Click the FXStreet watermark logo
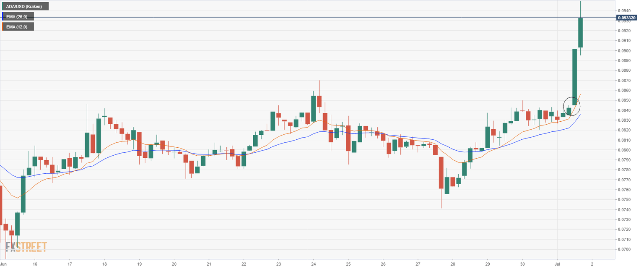The width and height of the screenshot is (644, 269). (x=26, y=247)
